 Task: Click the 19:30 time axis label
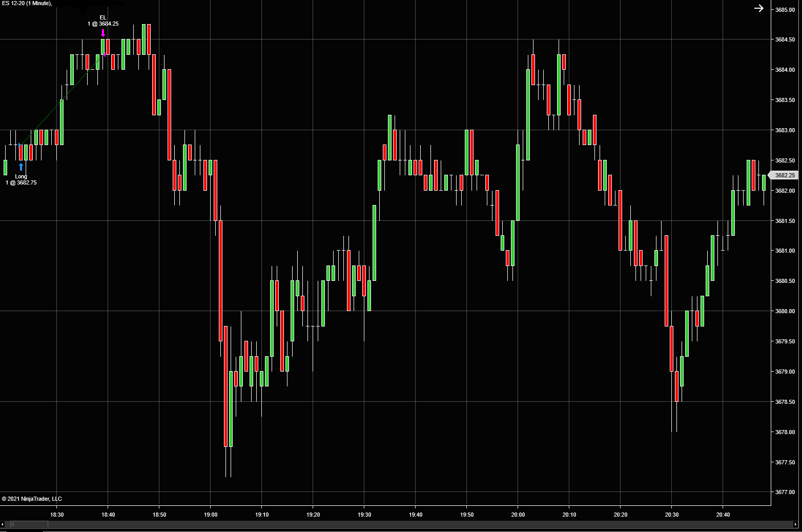[364, 515]
